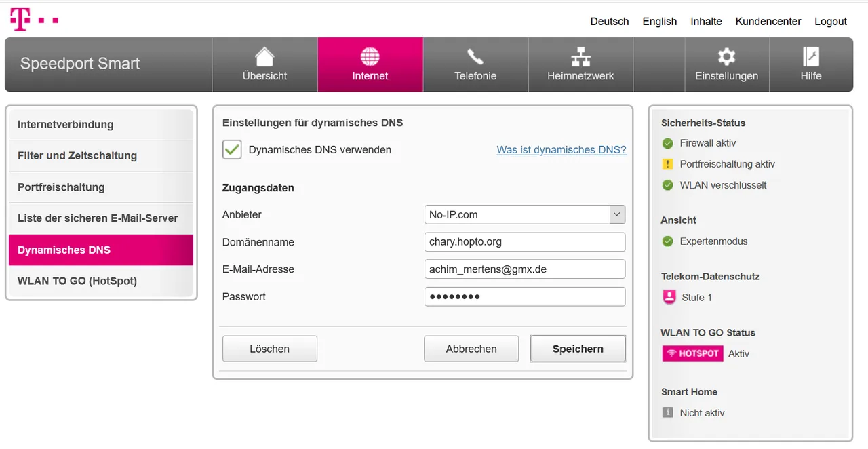Click the Aktiv text beside HOTSPOT badge
Image resolution: width=868 pixels, height=449 pixels.
(x=739, y=354)
